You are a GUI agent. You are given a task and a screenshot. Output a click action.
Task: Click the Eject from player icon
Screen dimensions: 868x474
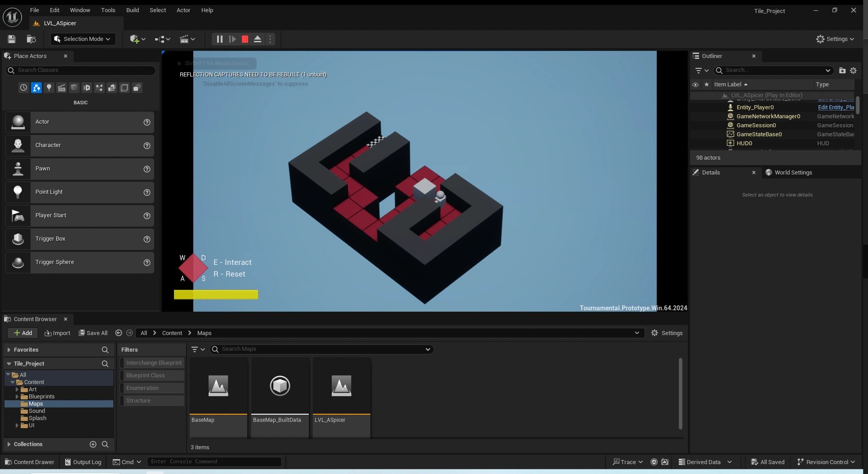pyautogui.click(x=258, y=39)
